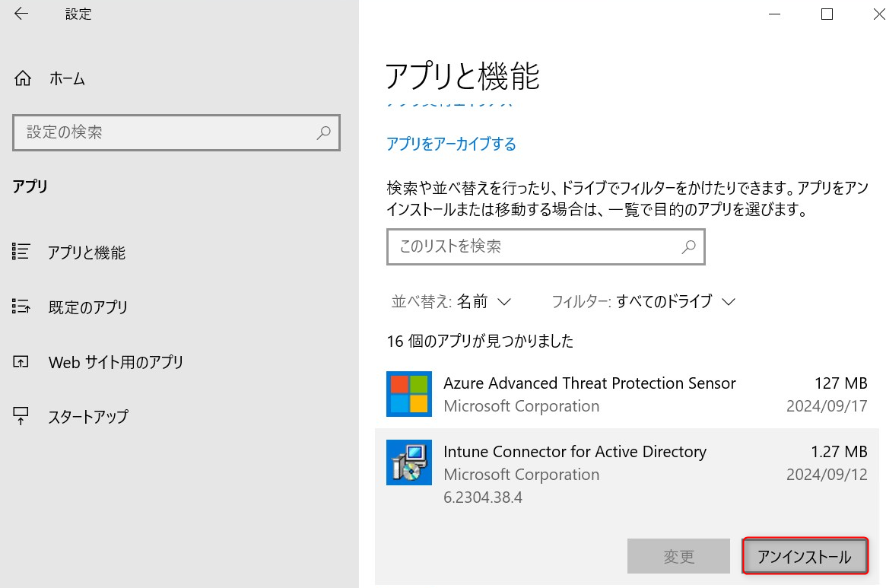The width and height of the screenshot is (886, 588).
Task: Click the 16 個のアプリが見つかりました text
Action: (481, 341)
